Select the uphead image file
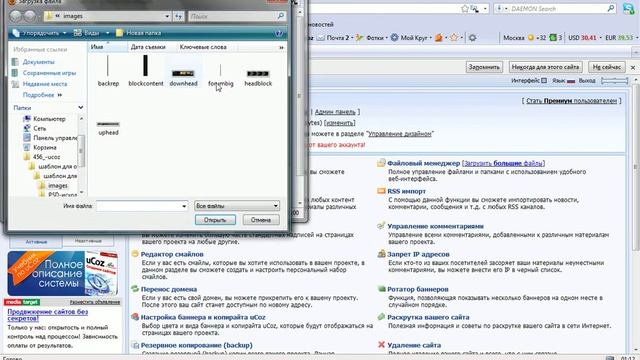Viewport: 640px width, 360px height. [108, 128]
